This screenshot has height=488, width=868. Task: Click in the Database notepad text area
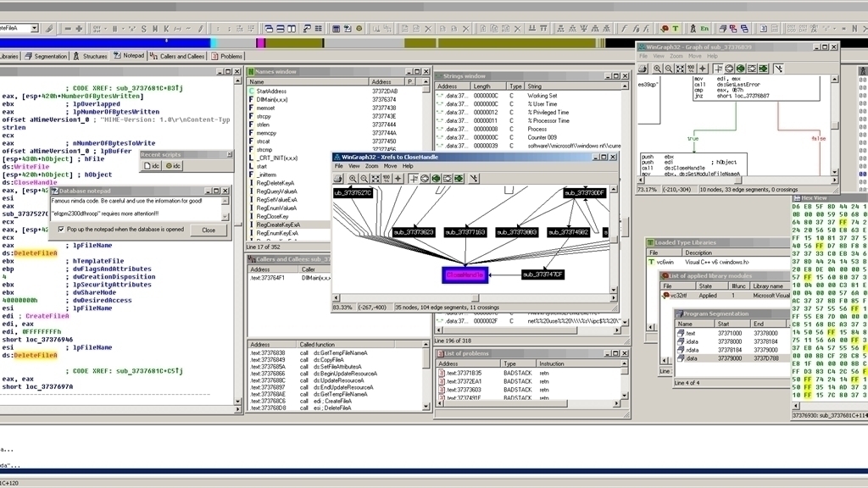point(136,208)
